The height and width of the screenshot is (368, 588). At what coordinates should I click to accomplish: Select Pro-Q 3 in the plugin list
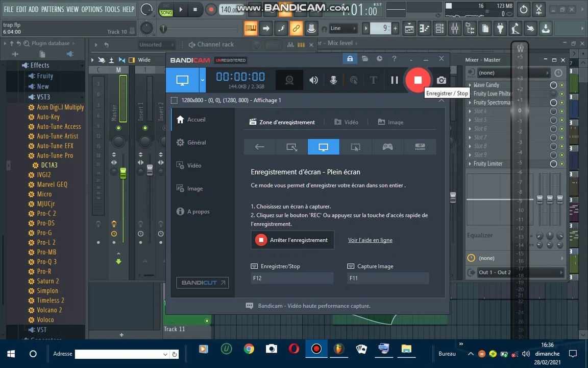click(46, 262)
